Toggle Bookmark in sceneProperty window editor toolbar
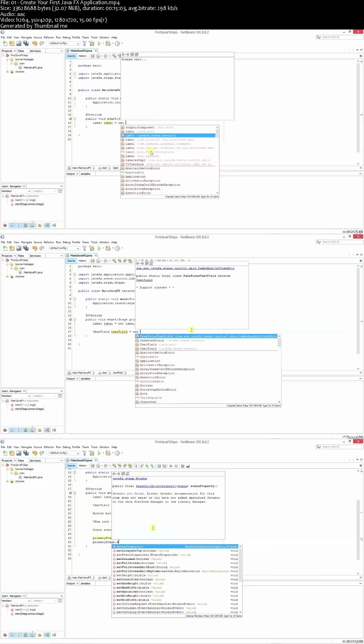Image resolution: width=364 pixels, height=644 pixels. click(x=152, y=466)
